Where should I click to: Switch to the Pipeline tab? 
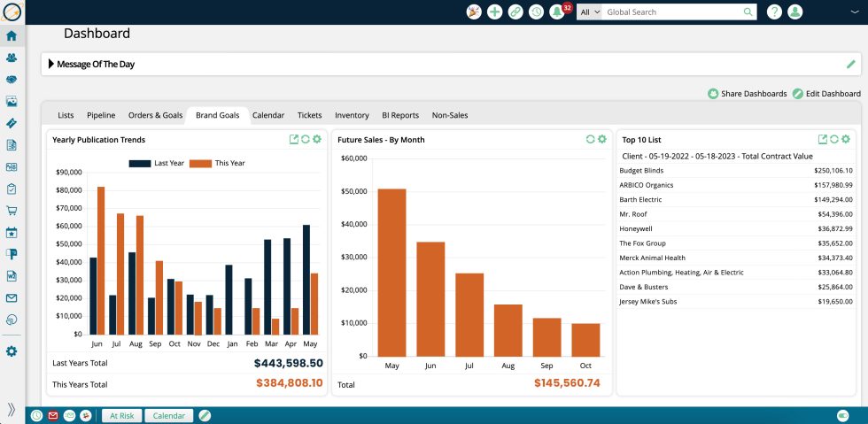pos(101,115)
